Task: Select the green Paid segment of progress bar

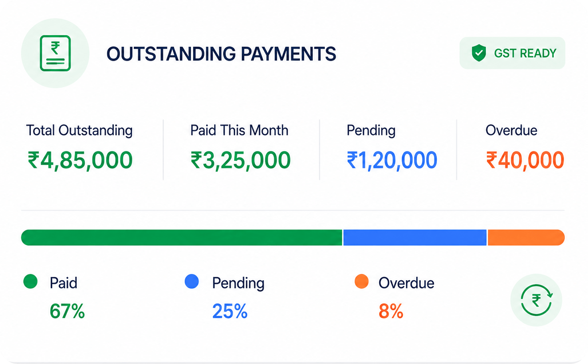Action: tap(182, 237)
